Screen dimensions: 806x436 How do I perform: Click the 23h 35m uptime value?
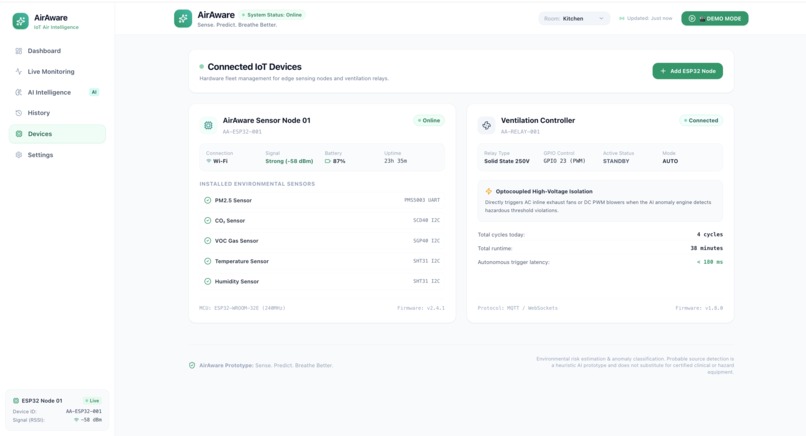pos(395,161)
